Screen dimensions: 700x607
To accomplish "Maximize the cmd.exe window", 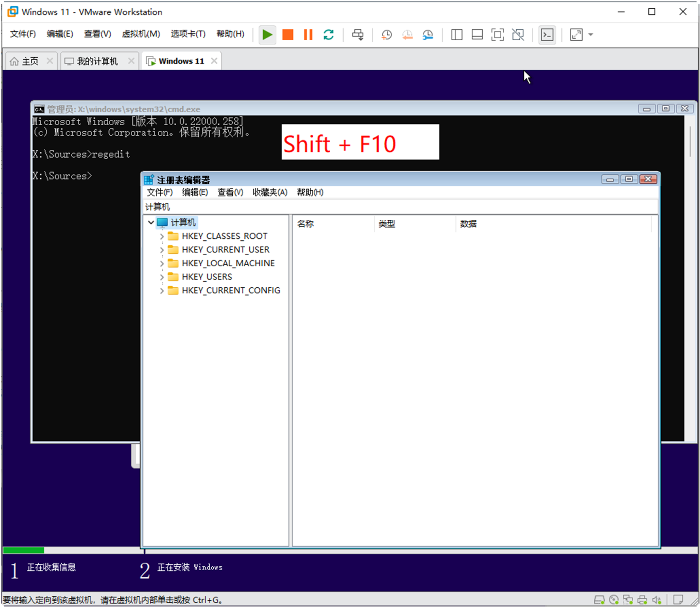I will (x=666, y=109).
